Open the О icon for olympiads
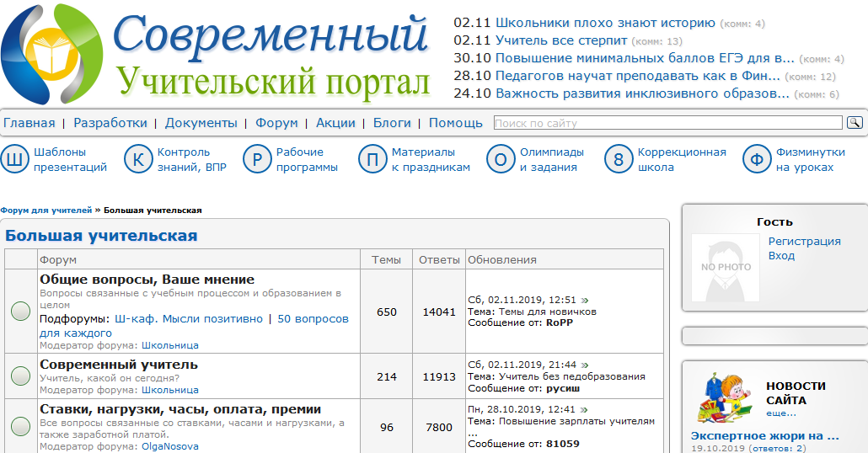The height and width of the screenshot is (453, 868). [501, 159]
